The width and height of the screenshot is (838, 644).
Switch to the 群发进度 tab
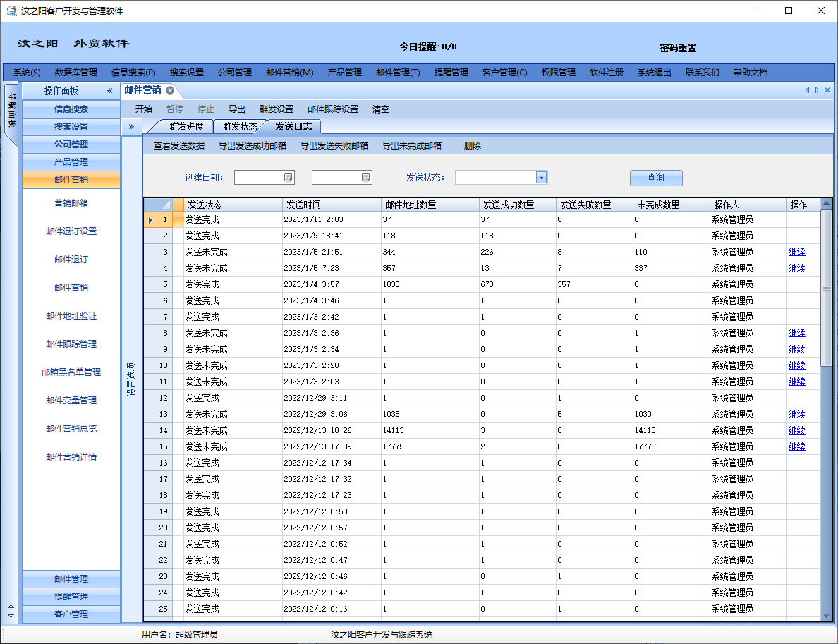pyautogui.click(x=186, y=127)
